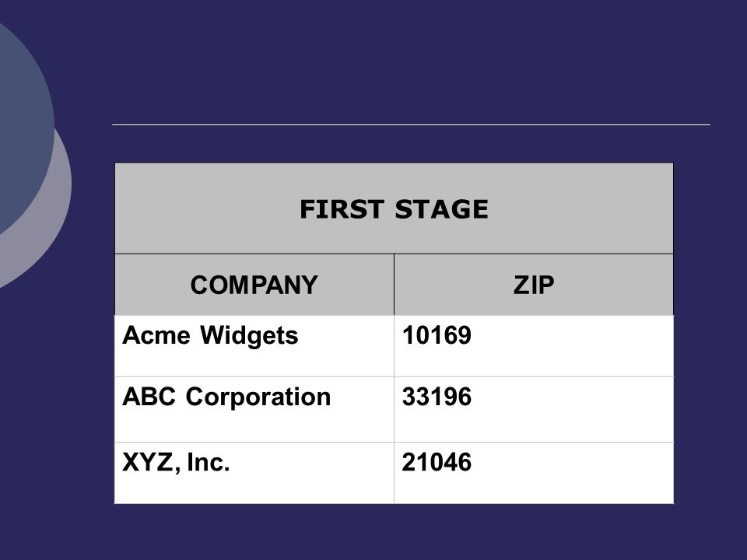Select the COMPANY column header
Image resolution: width=747 pixels, height=560 pixels.
point(254,285)
